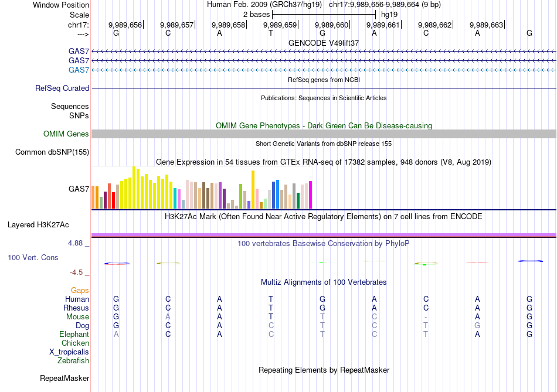Viewport: 557px width, 392px height.
Task: Click the "-4.5" PhyloP lower limit value
Action: (76, 272)
